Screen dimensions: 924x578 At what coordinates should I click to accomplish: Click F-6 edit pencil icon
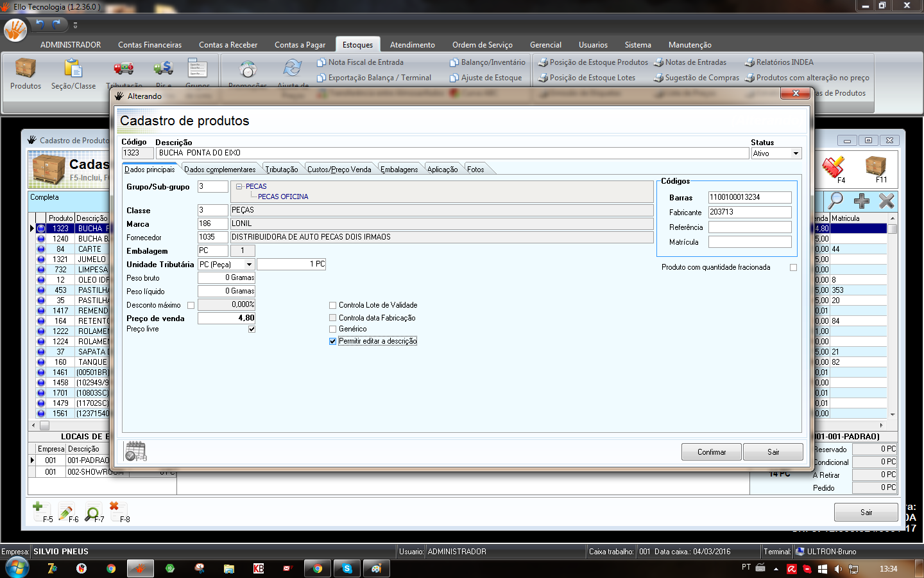pyautogui.click(x=68, y=511)
